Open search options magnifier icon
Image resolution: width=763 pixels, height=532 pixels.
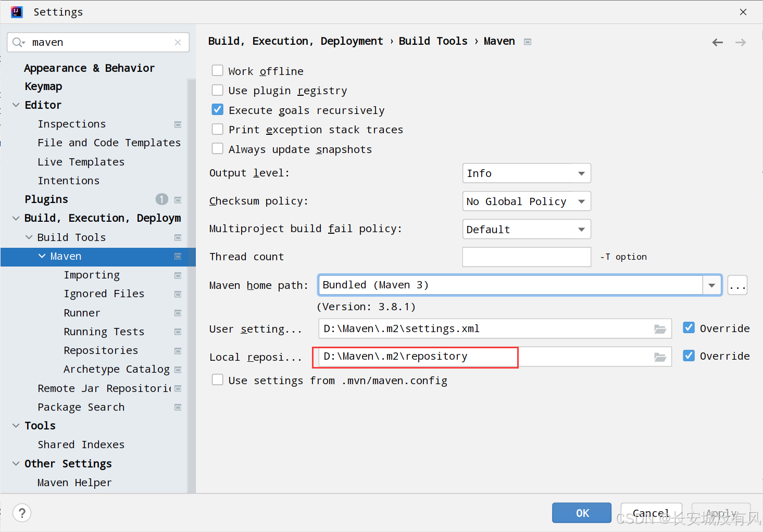(x=19, y=42)
